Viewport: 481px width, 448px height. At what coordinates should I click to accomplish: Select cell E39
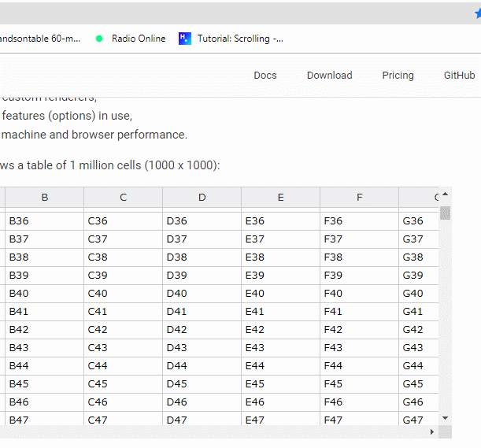tap(281, 276)
